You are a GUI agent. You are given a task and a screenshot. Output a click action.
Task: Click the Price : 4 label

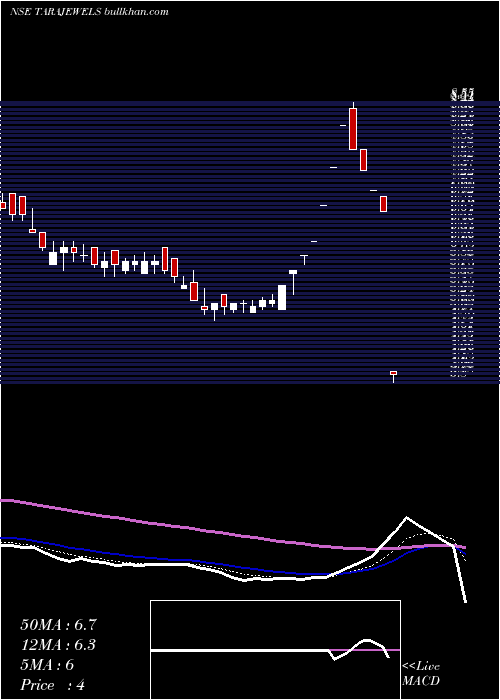(52, 685)
